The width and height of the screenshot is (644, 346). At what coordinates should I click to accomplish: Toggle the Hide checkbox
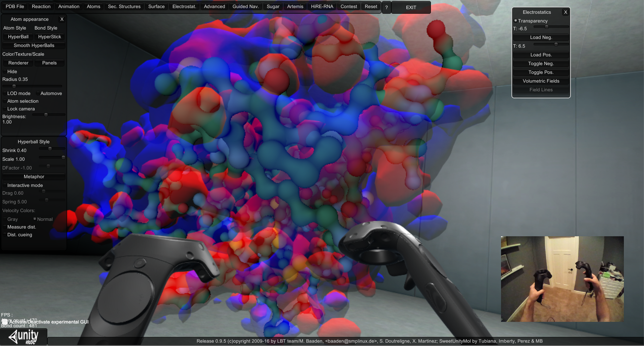point(5,71)
